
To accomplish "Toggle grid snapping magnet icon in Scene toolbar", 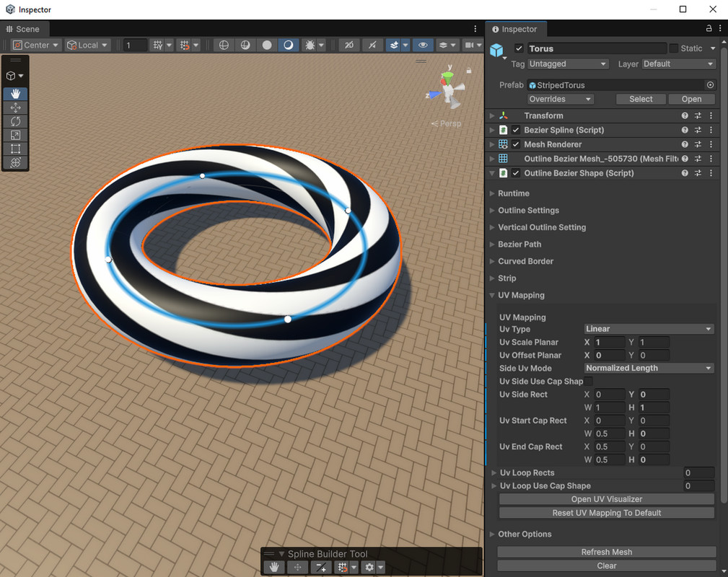I will (x=185, y=45).
